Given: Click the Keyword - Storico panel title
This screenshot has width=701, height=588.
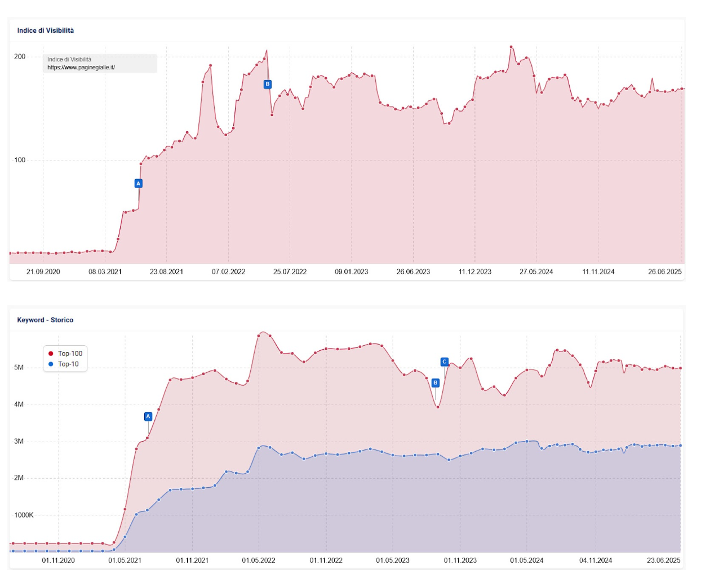Looking at the screenshot, I should pyautogui.click(x=45, y=320).
